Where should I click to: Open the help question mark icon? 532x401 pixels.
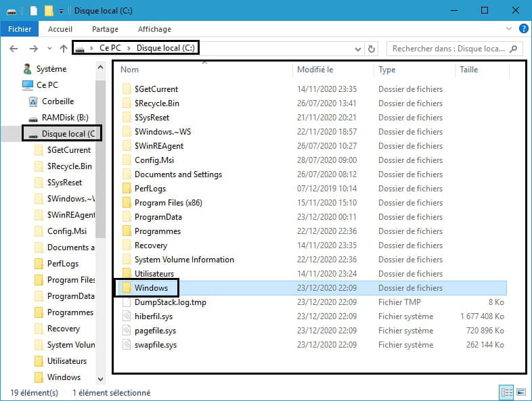coord(523,29)
